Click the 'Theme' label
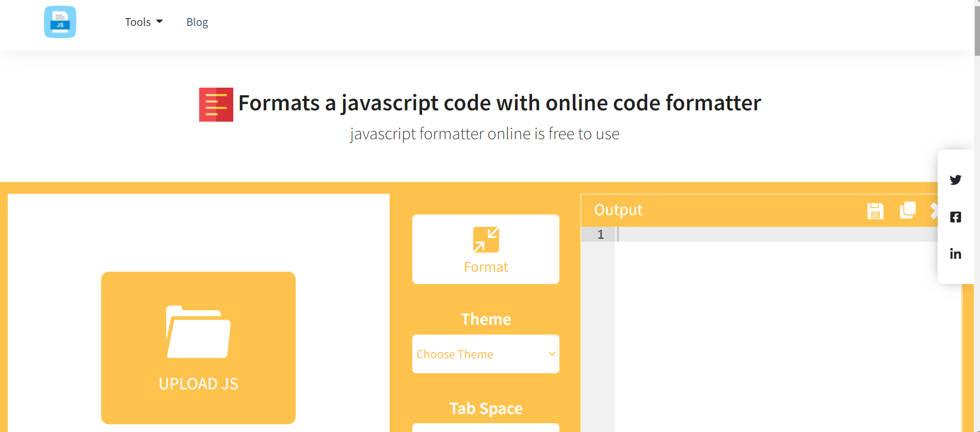This screenshot has width=980, height=432. (486, 319)
